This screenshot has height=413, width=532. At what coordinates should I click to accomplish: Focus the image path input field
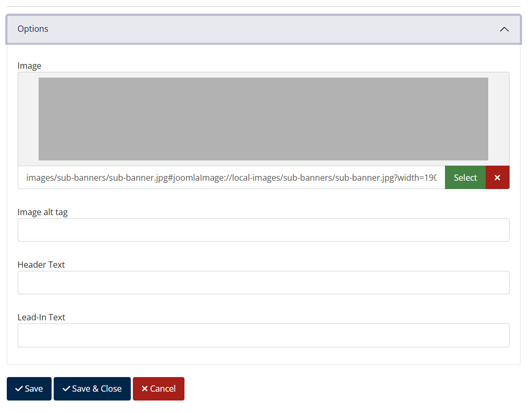click(229, 177)
